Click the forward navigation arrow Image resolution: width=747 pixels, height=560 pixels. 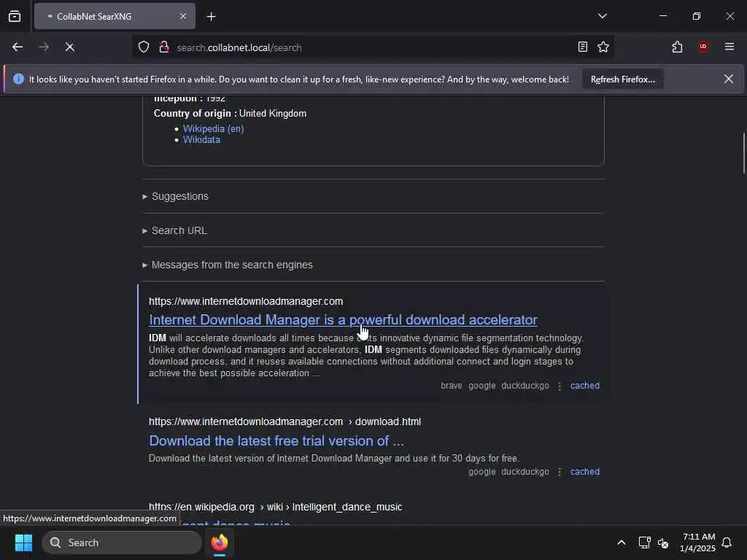pyautogui.click(x=43, y=47)
